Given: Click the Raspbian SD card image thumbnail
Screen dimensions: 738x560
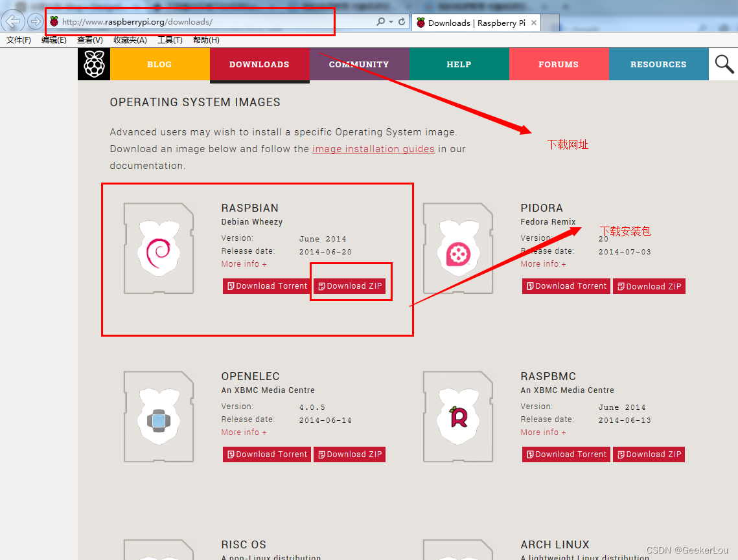Looking at the screenshot, I should pos(159,248).
